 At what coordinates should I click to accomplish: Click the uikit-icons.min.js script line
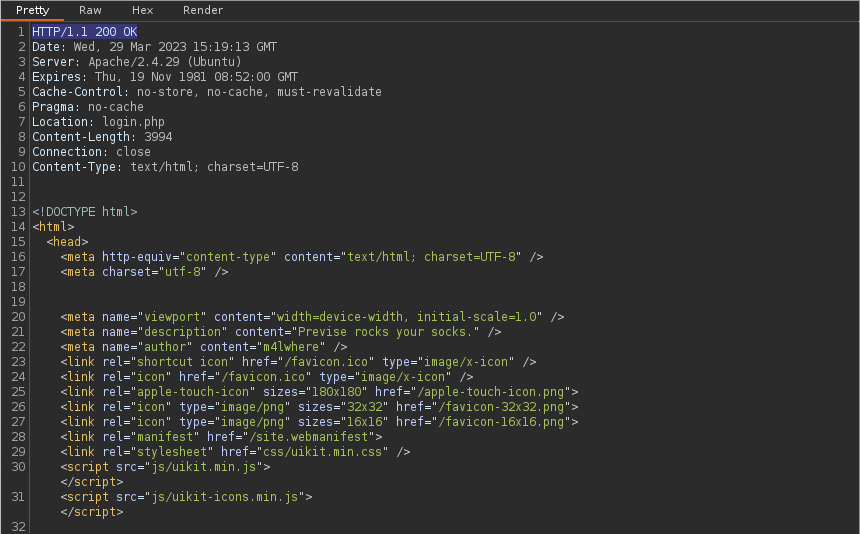[186, 497]
